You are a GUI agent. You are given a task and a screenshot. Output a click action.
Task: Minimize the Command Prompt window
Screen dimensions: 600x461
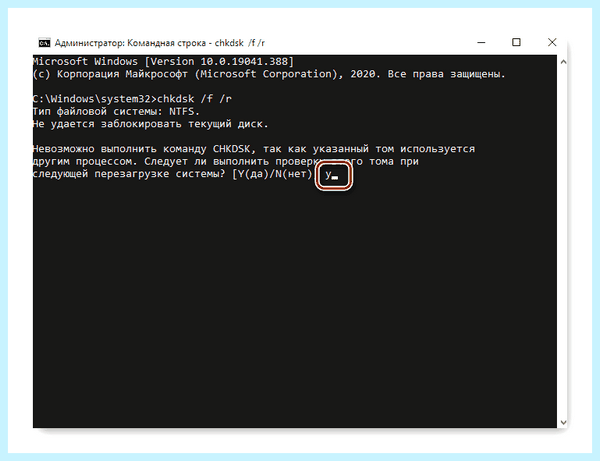[481, 42]
